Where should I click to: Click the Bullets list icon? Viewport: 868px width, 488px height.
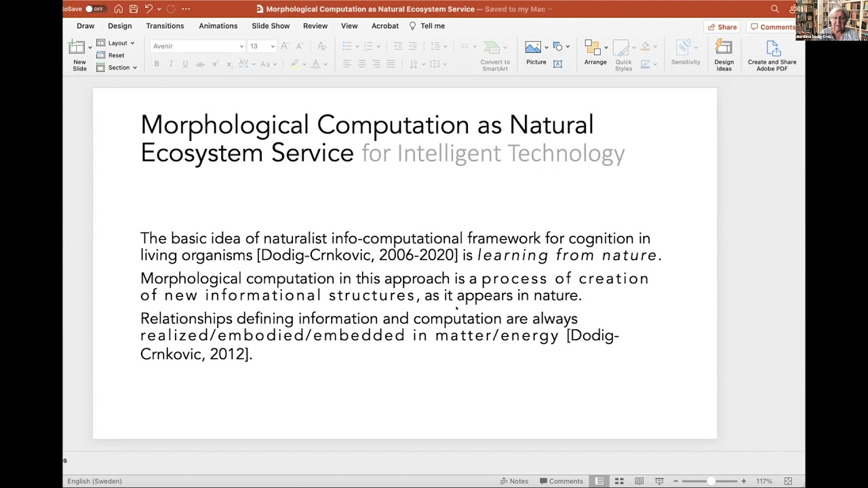(347, 46)
